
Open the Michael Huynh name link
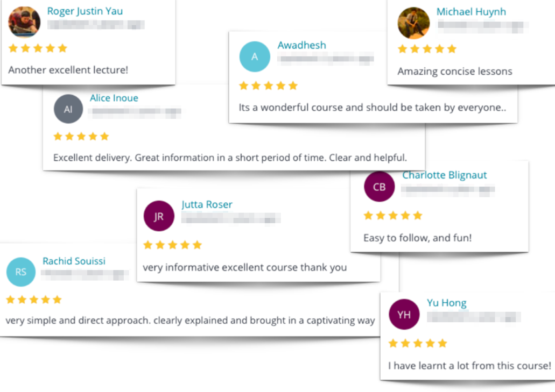point(471,12)
